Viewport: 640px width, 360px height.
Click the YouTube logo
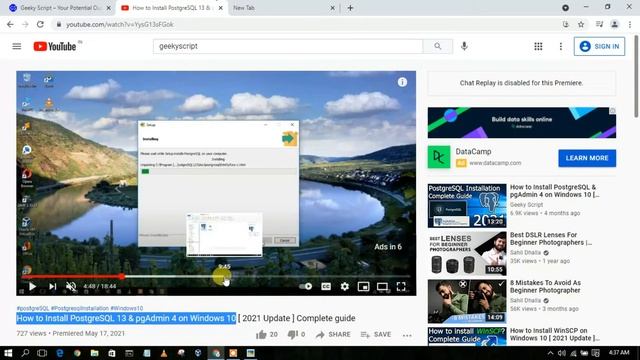click(55, 46)
